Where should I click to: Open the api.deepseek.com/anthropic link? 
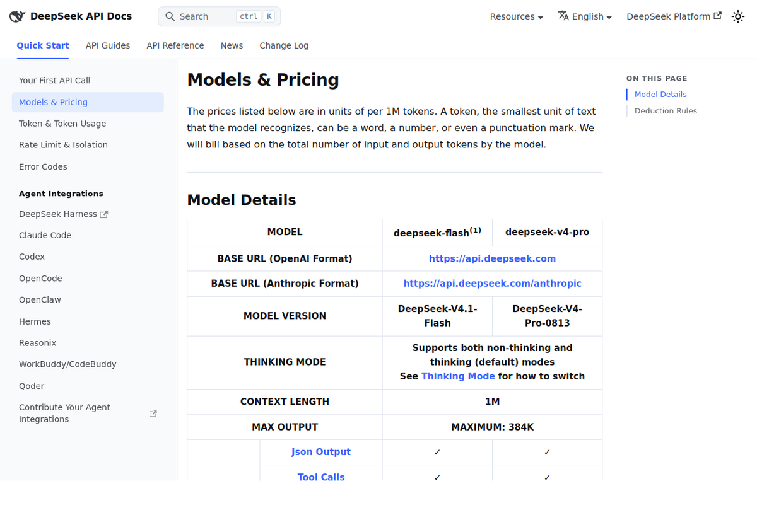point(492,284)
